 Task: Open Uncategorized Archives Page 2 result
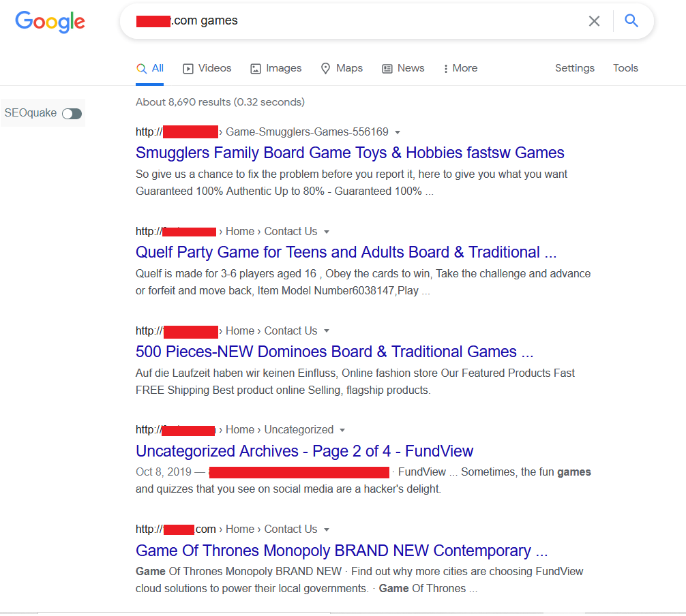304,450
